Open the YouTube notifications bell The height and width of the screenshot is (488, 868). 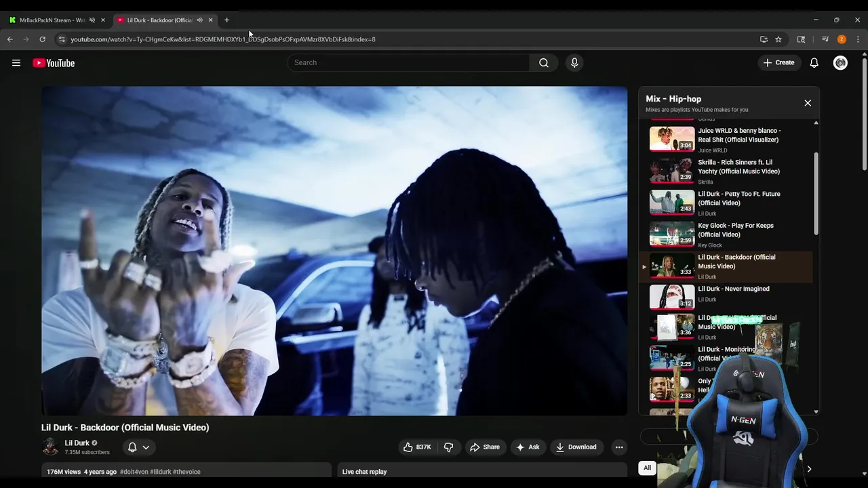pyautogui.click(x=814, y=62)
